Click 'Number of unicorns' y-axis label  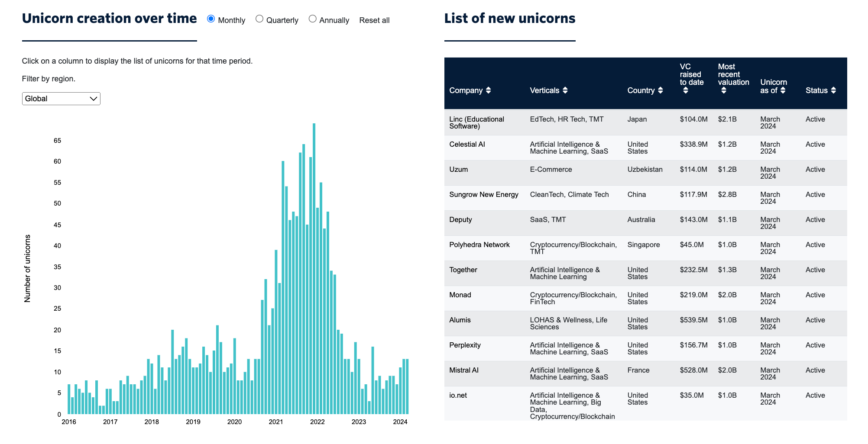pyautogui.click(x=28, y=269)
